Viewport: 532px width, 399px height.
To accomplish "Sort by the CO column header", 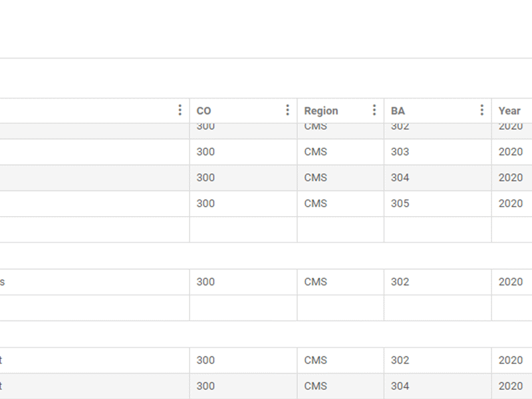I will (203, 111).
